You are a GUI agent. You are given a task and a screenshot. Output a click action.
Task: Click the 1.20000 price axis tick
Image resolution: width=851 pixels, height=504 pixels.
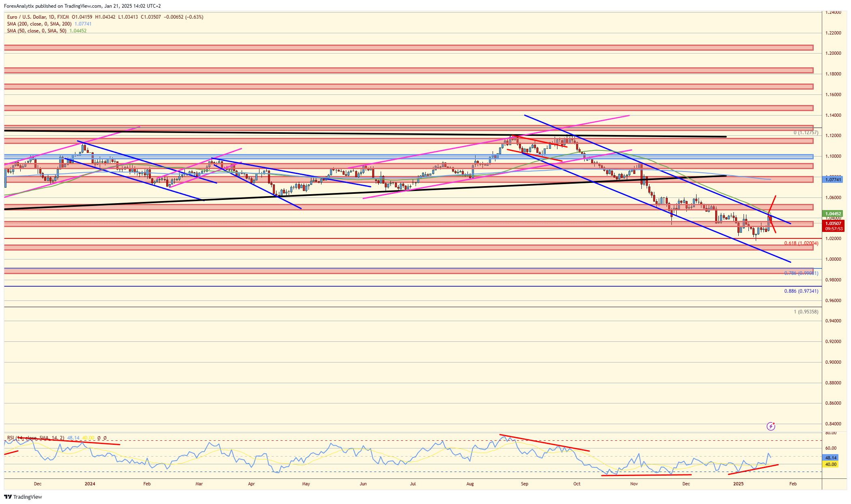(833, 54)
